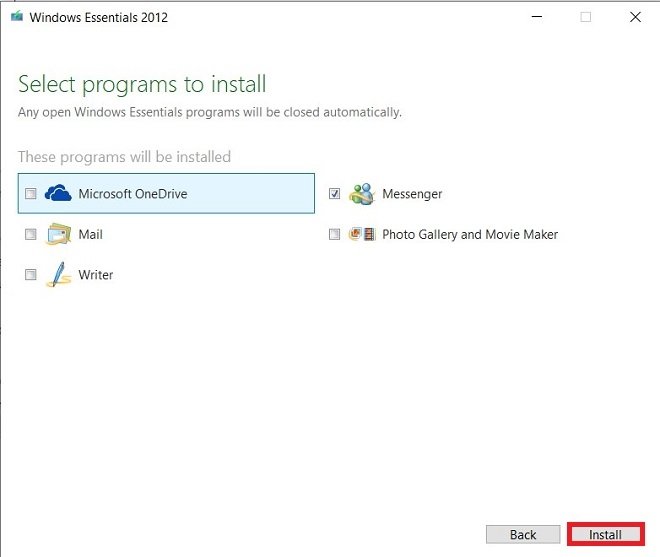Select the Writer program label

[96, 275]
